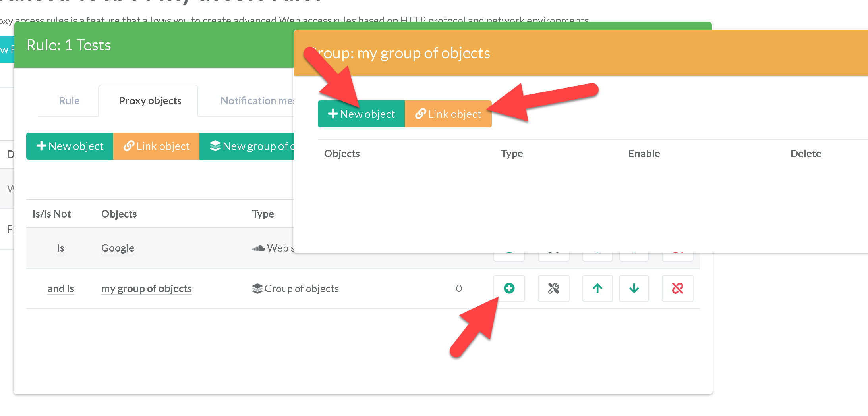868x416 pixels.
Task: Click the Enable column header in Group panel
Action: click(x=644, y=154)
